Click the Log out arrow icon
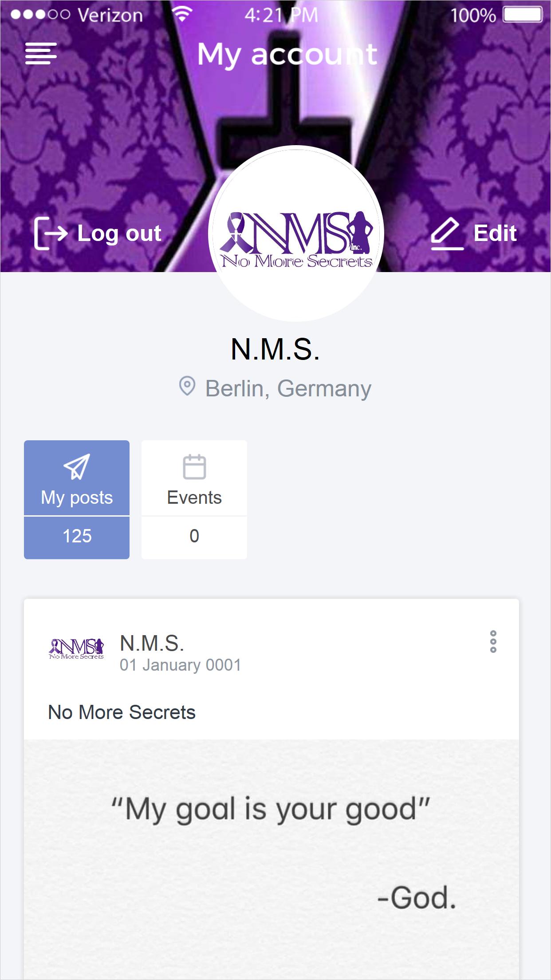The height and width of the screenshot is (980, 551). (x=50, y=233)
